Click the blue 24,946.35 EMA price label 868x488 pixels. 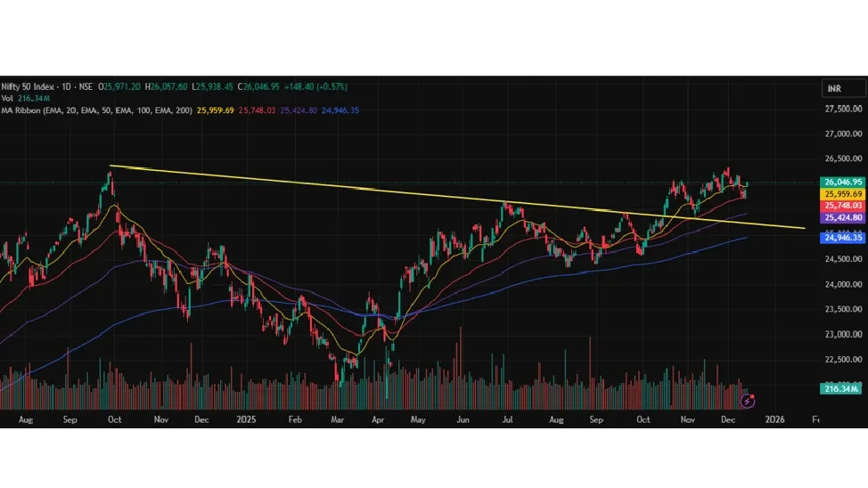843,237
